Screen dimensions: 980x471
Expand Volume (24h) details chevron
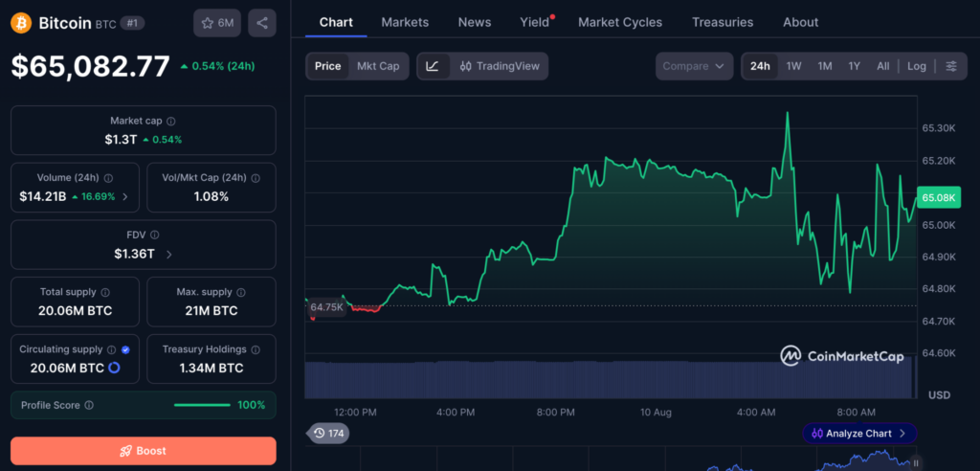pos(125,197)
